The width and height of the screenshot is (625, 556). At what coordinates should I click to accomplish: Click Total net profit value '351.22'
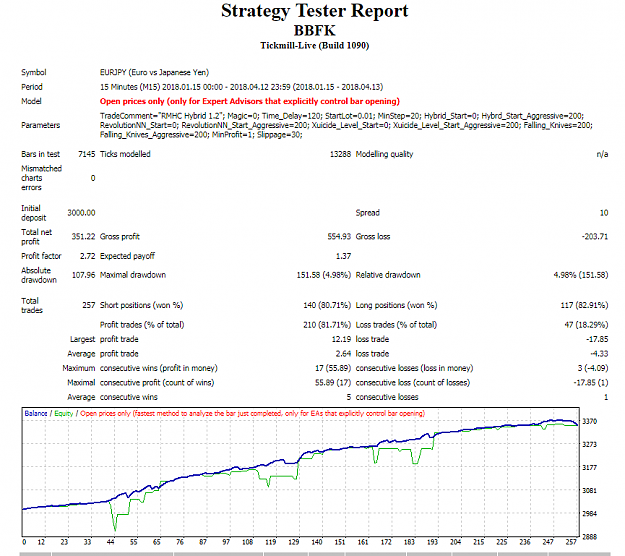[83, 237]
